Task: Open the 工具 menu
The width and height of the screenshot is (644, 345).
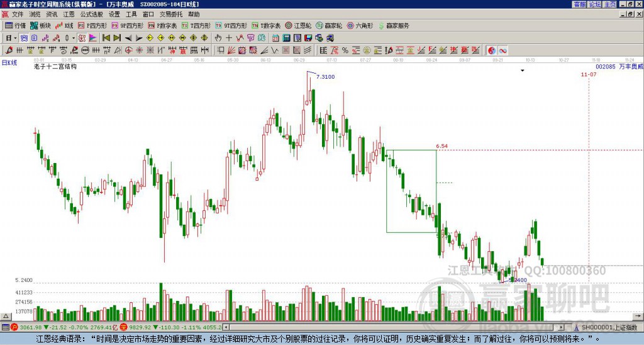Action: (131, 14)
